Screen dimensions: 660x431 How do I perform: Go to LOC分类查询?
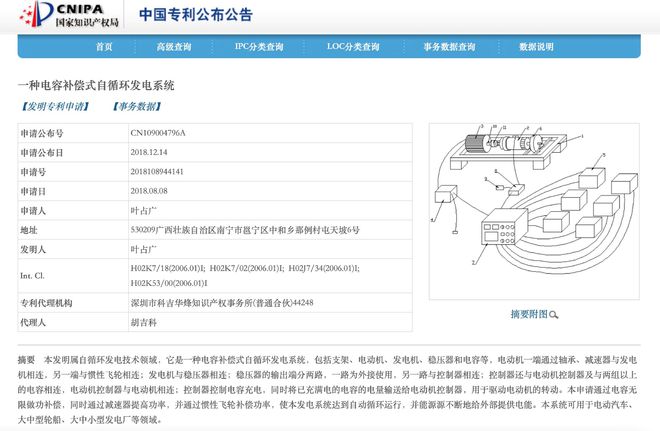tap(353, 47)
